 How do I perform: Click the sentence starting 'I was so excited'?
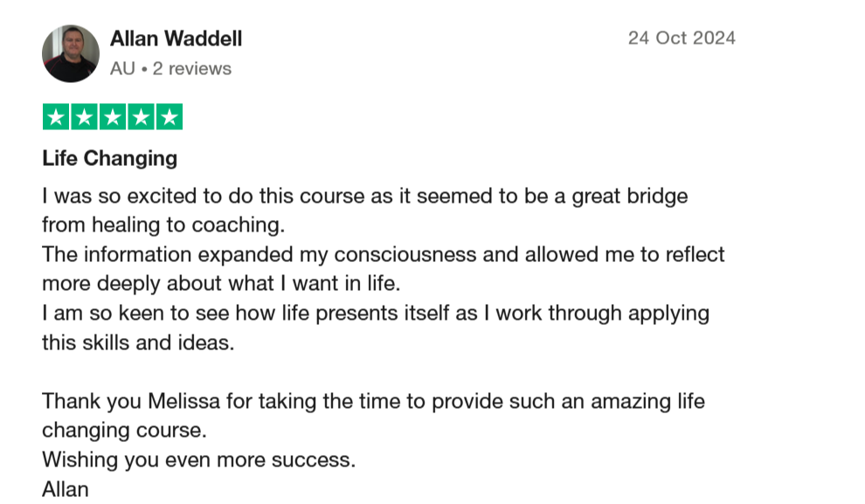point(365,197)
